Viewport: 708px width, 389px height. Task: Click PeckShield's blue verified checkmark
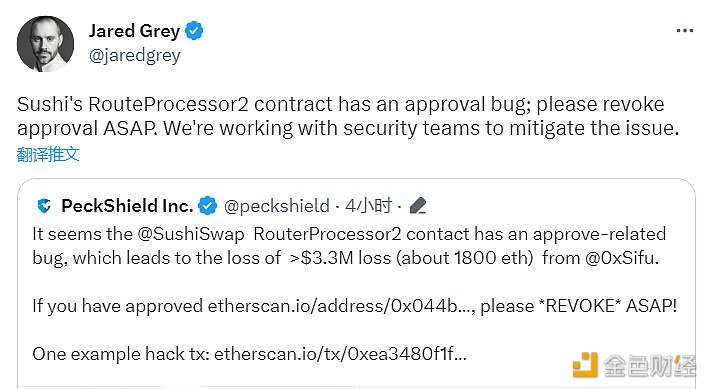coord(208,206)
